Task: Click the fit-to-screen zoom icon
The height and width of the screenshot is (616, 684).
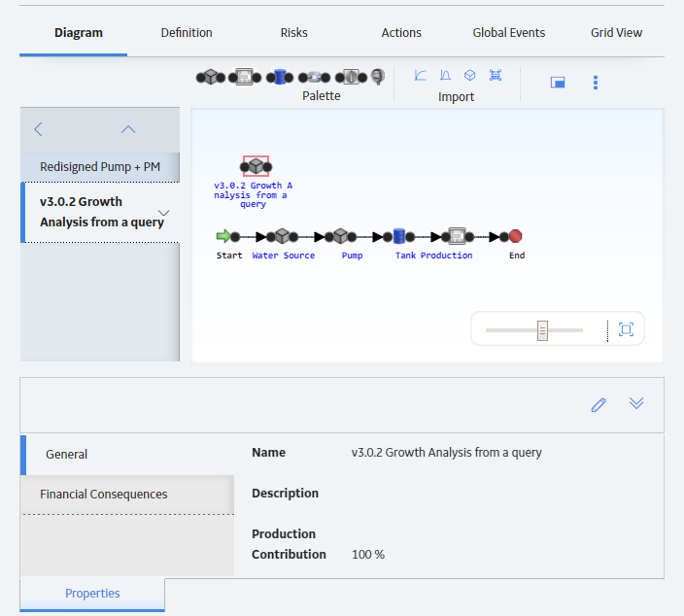Action: [x=626, y=329]
